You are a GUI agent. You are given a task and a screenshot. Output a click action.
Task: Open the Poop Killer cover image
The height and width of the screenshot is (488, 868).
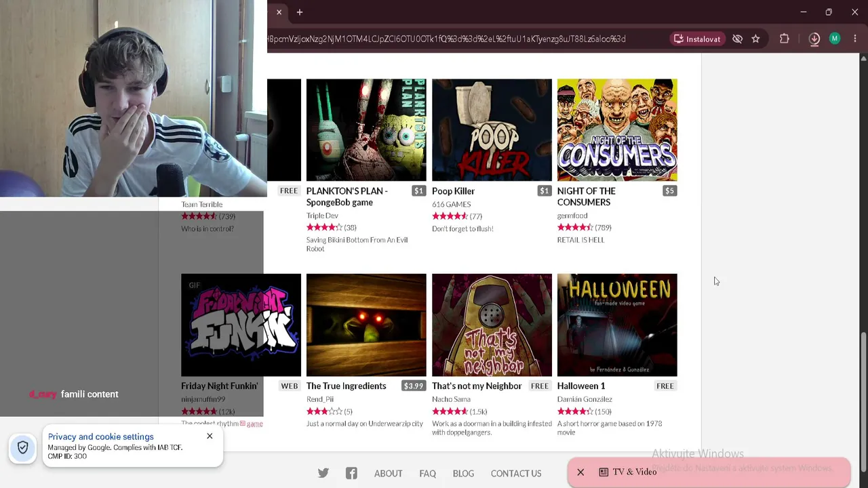492,130
